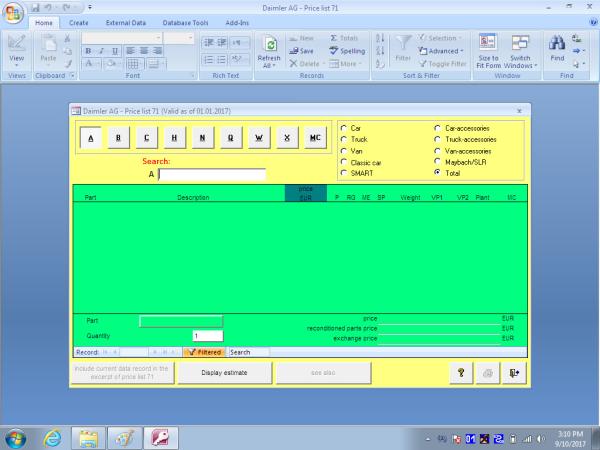Image resolution: width=600 pixels, height=450 pixels.
Task: Customize Quick Access Toolbar dropdown arrow
Action: coord(90,7)
